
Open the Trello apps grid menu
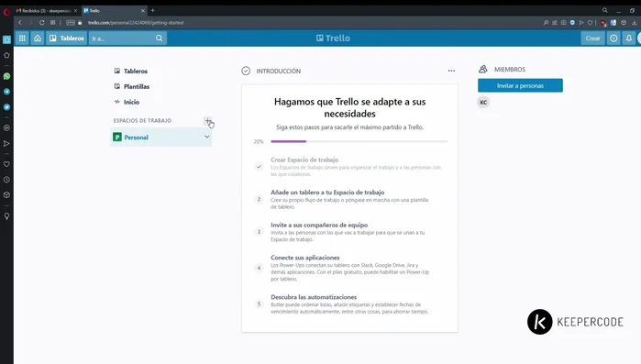pos(22,38)
